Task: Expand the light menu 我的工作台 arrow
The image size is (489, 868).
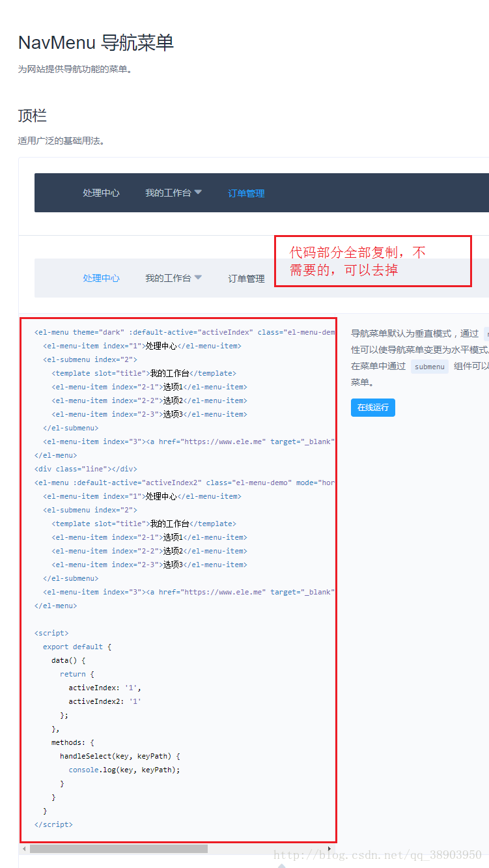Action: [x=198, y=277]
